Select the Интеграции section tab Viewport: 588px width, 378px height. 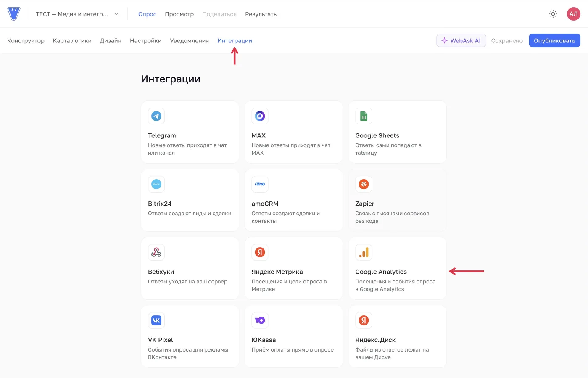(x=235, y=41)
